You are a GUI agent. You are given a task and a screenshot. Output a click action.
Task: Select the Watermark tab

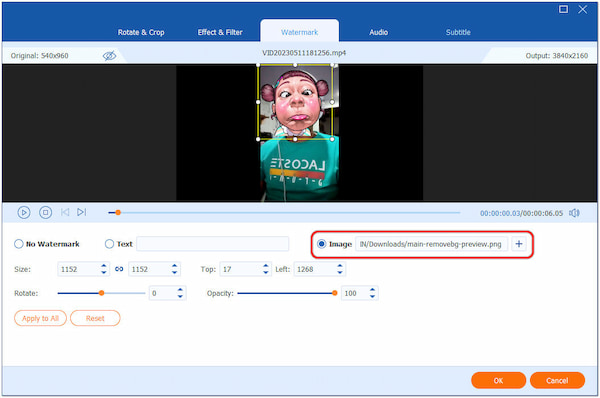click(x=300, y=32)
